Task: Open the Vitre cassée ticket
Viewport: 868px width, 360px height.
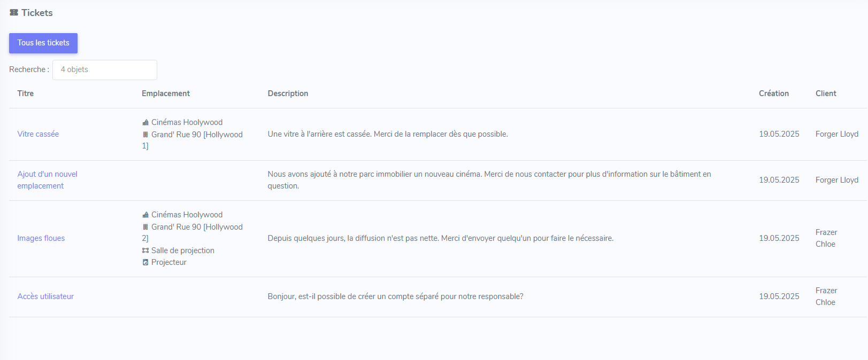Action: pos(38,134)
